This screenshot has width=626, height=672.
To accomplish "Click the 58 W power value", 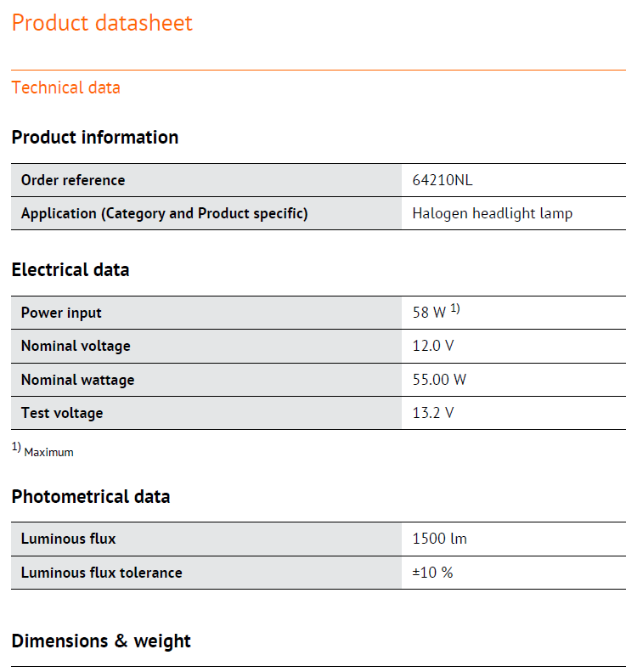I will point(429,313).
